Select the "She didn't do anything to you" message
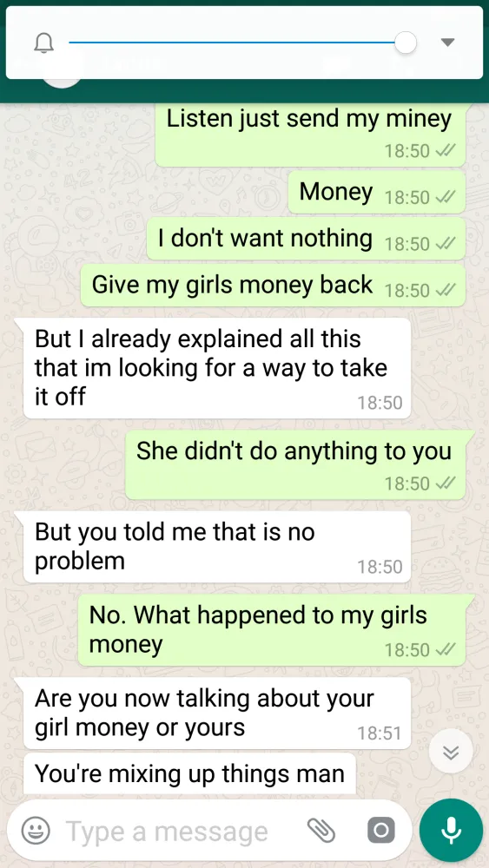 click(x=295, y=465)
